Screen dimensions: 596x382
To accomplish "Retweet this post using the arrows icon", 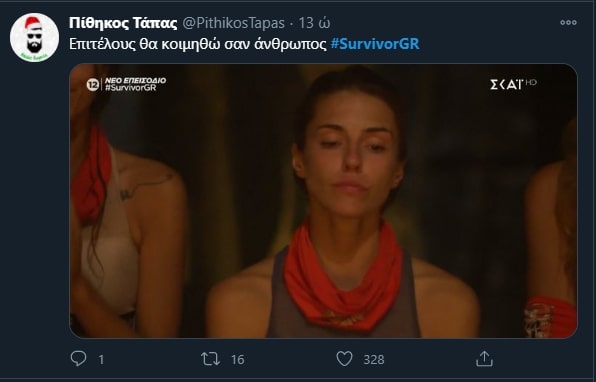I will point(210,359).
